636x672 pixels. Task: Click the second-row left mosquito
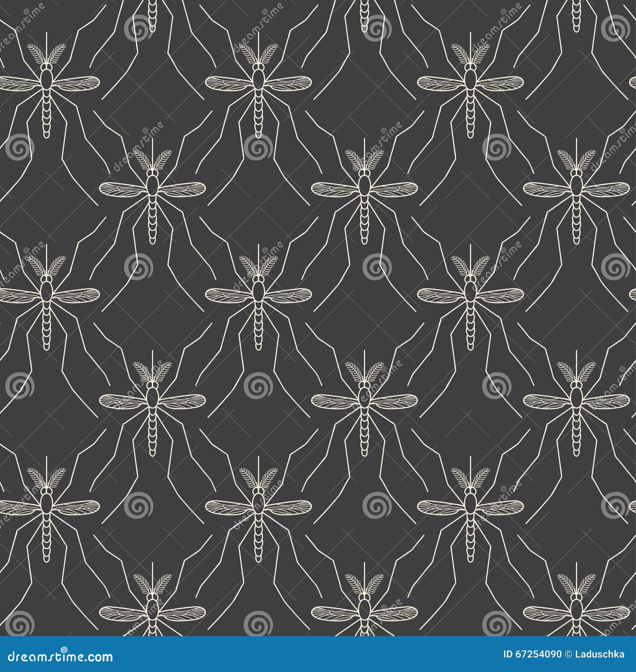(152, 187)
